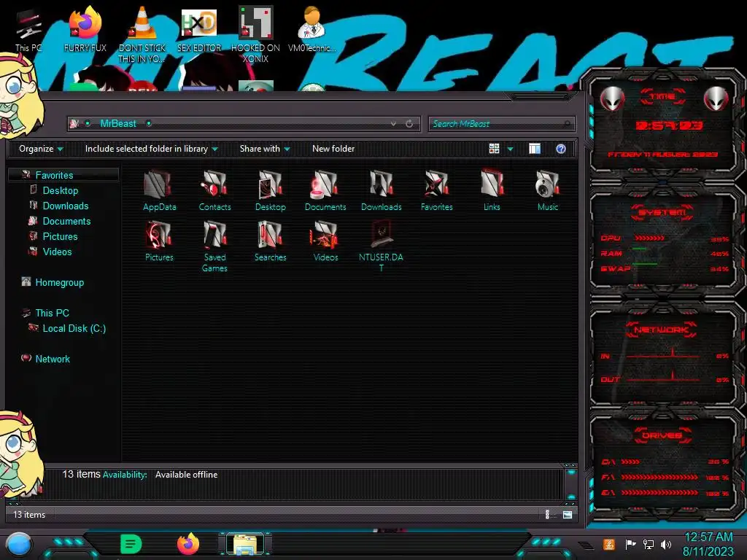Open the Documents folder in file pane
The image size is (747, 560).
pyautogui.click(x=325, y=190)
